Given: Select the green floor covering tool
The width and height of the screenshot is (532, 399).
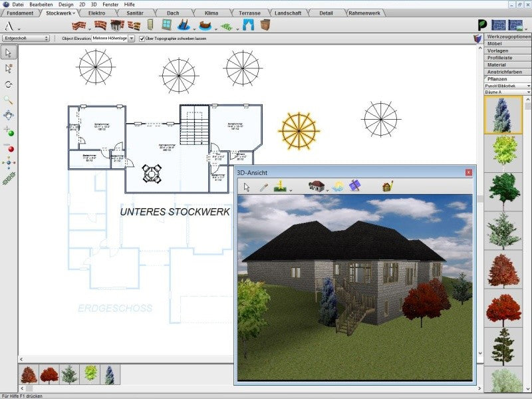Looking at the screenshot, I should [226, 26].
